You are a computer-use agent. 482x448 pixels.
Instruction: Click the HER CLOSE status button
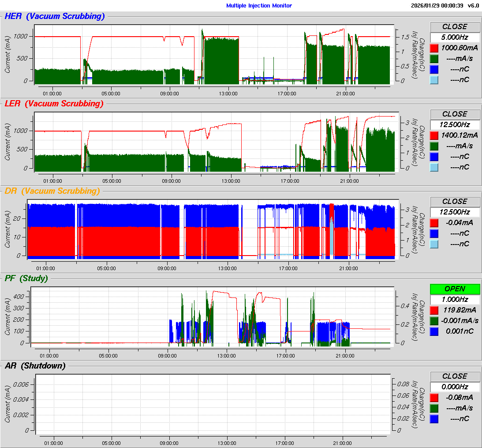(x=455, y=26)
